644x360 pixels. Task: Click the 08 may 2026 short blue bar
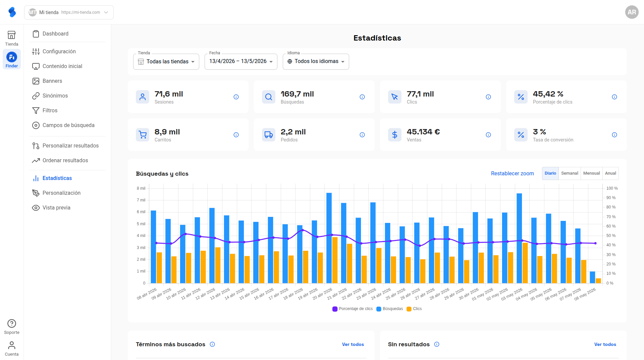tap(592, 277)
